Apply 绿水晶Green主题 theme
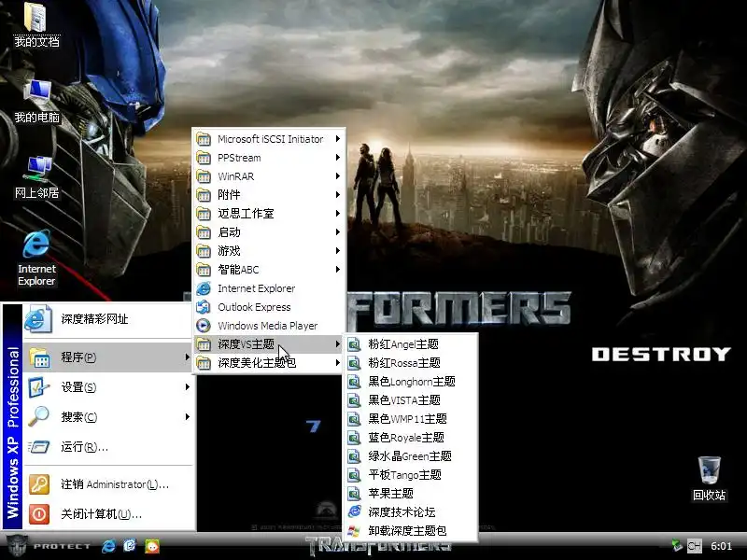 410,456
